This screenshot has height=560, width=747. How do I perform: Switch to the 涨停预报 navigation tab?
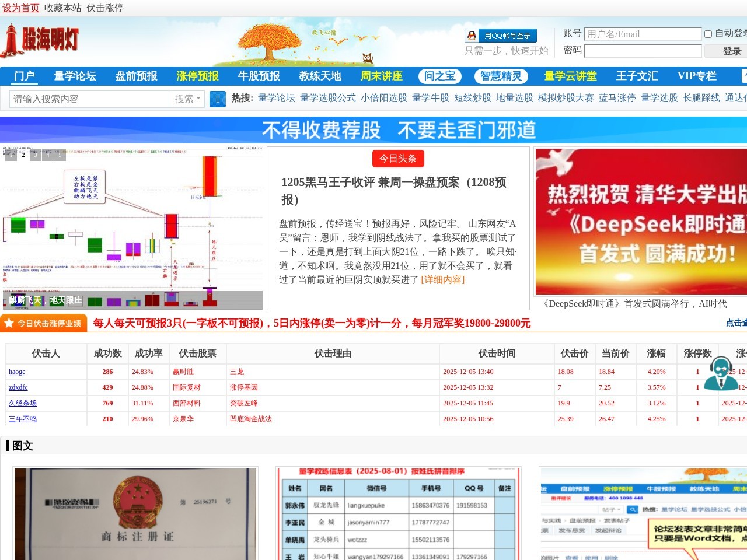196,76
